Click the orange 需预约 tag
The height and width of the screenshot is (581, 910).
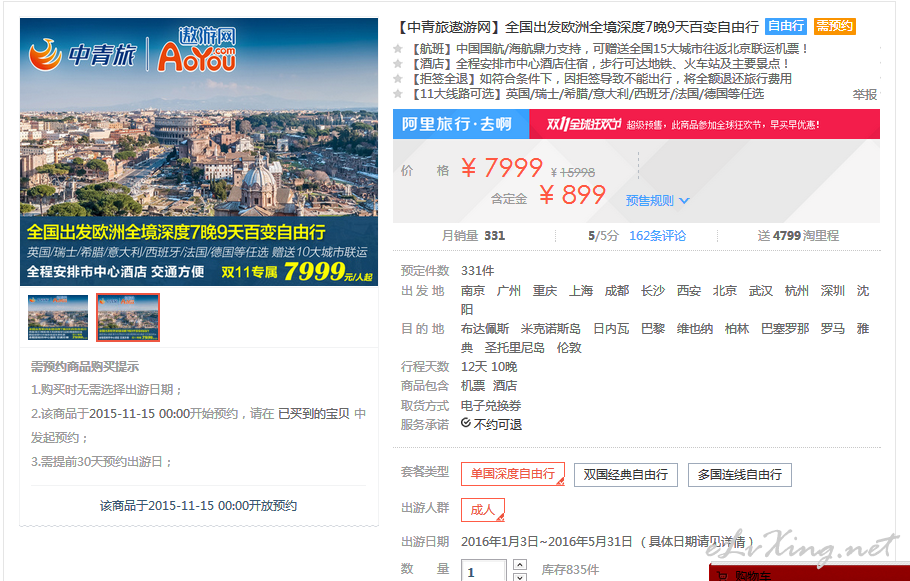pos(835,26)
